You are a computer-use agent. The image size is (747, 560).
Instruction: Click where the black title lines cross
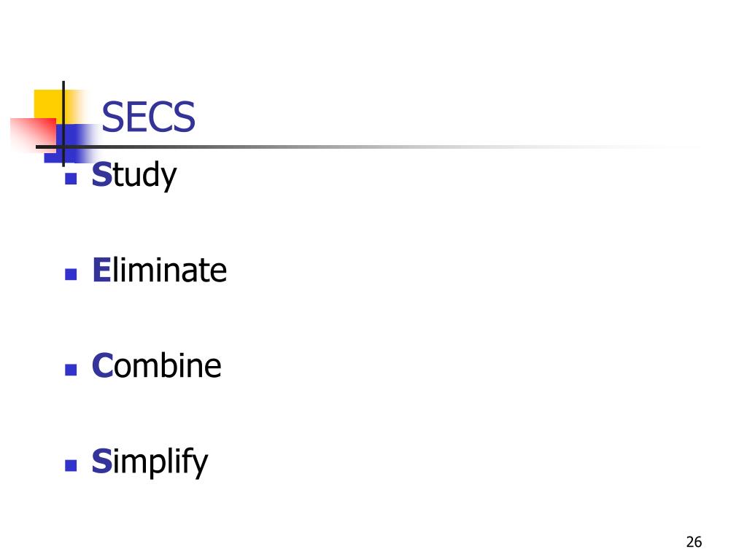63,147
